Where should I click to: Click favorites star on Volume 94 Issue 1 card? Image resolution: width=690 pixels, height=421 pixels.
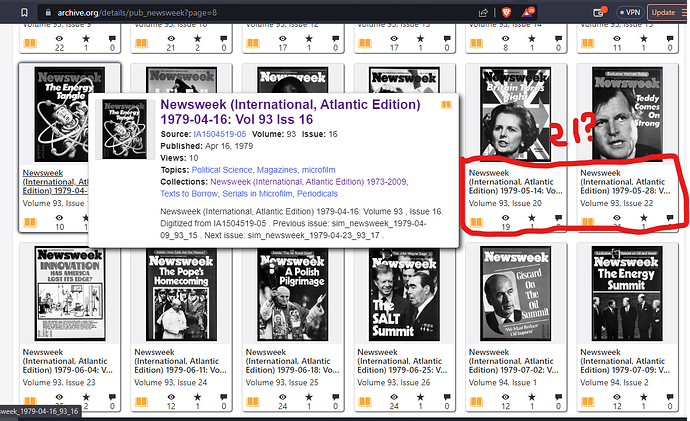532,396
